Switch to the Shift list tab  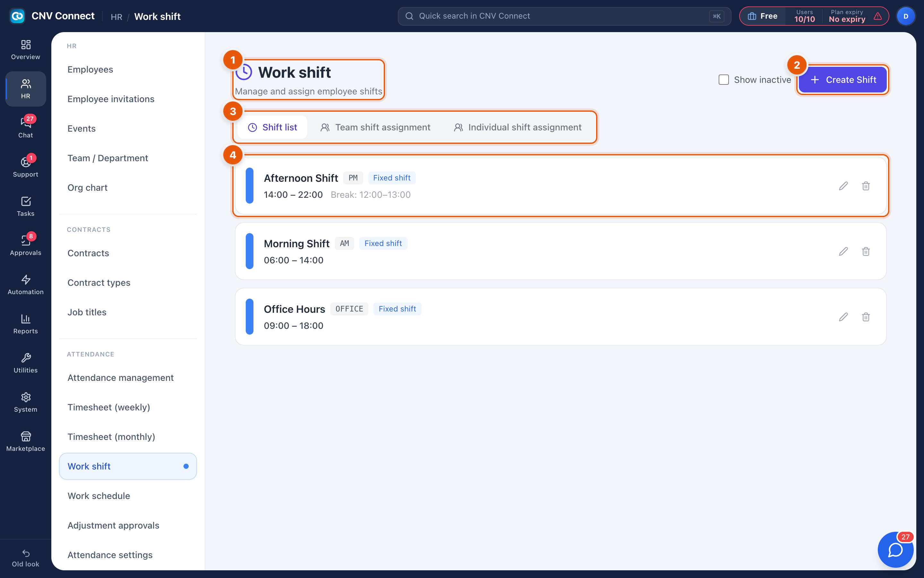tap(272, 127)
